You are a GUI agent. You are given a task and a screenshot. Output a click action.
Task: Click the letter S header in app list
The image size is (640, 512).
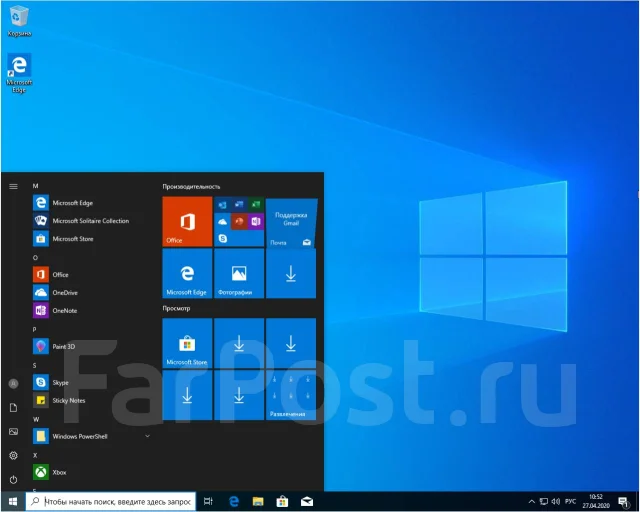click(x=35, y=365)
